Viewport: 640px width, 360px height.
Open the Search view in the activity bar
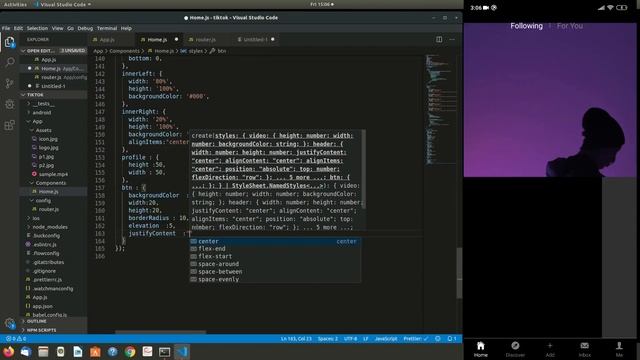pos(9,62)
